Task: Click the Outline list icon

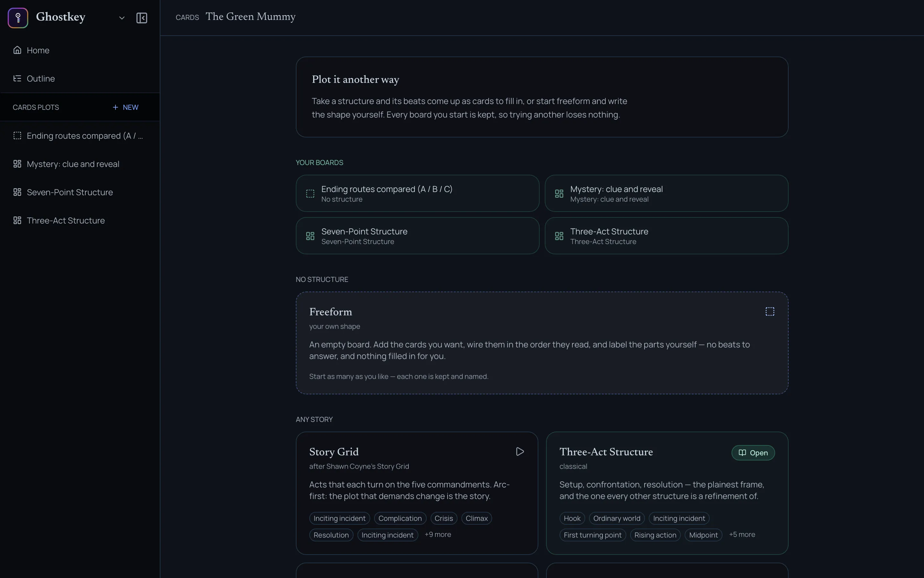Action: [x=17, y=78]
